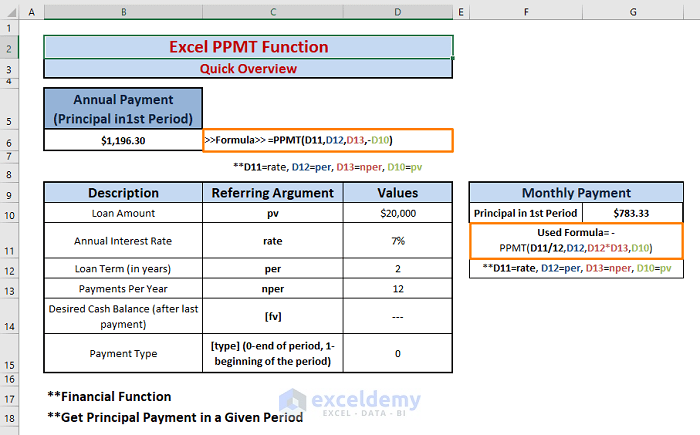Select the 7% interest rate value cell

[x=398, y=241]
